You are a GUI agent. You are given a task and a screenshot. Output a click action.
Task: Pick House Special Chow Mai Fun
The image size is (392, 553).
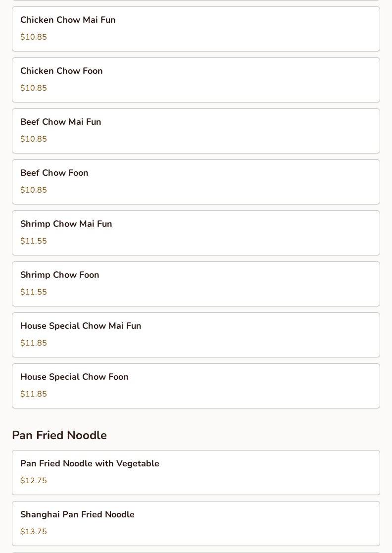tap(81, 326)
